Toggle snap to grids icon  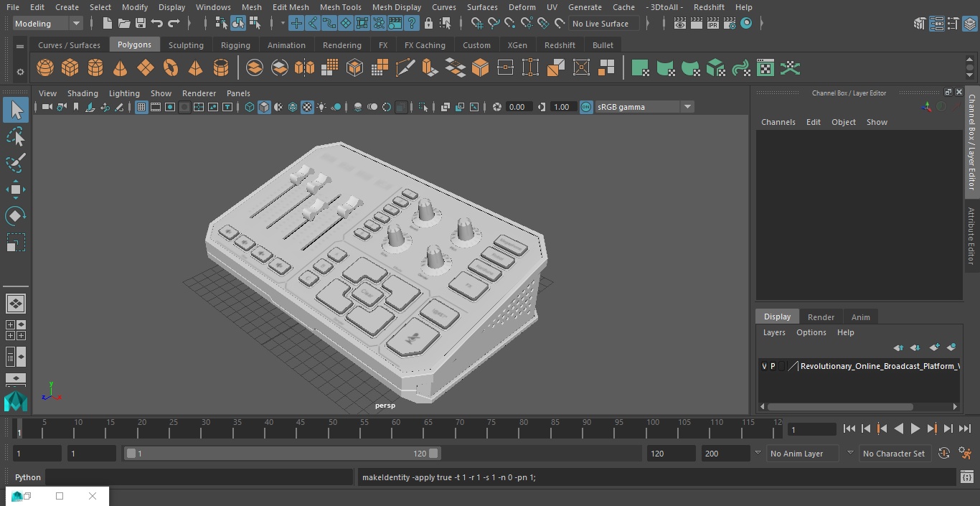click(476, 24)
